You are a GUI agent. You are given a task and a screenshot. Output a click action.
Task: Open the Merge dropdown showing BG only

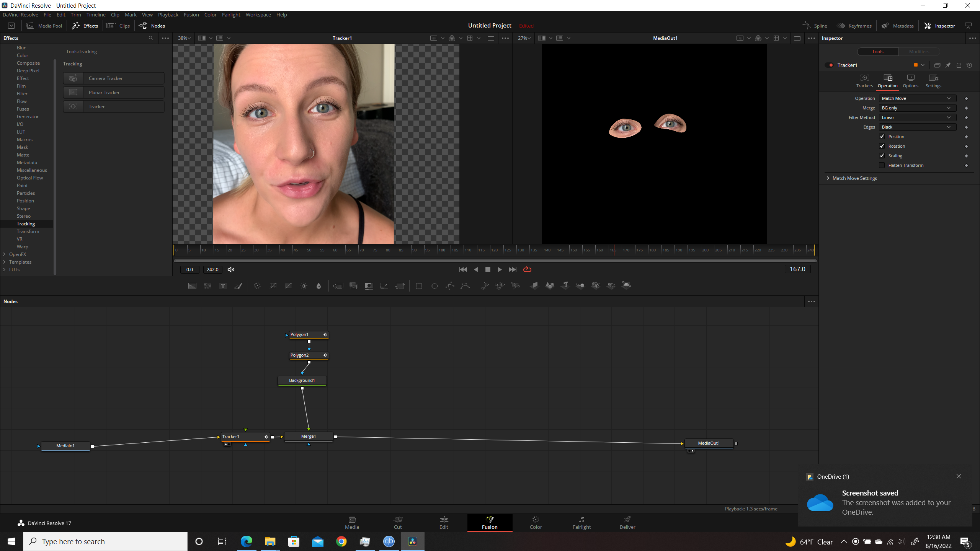pos(917,108)
